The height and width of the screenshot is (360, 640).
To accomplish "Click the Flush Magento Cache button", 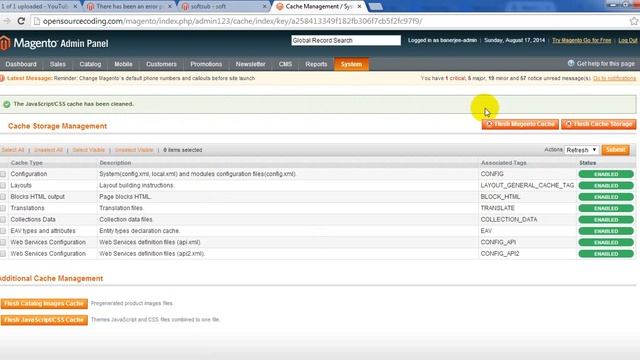I will pos(520,124).
